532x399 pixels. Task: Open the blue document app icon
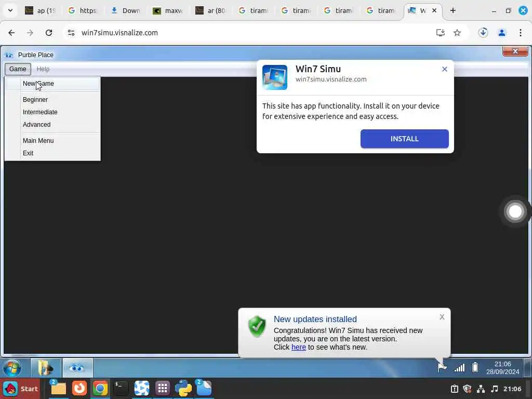(x=204, y=389)
